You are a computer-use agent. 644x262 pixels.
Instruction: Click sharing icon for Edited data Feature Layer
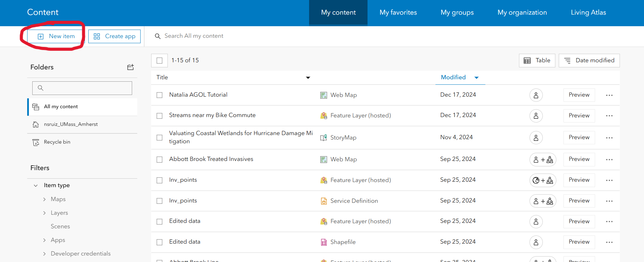[536, 222]
